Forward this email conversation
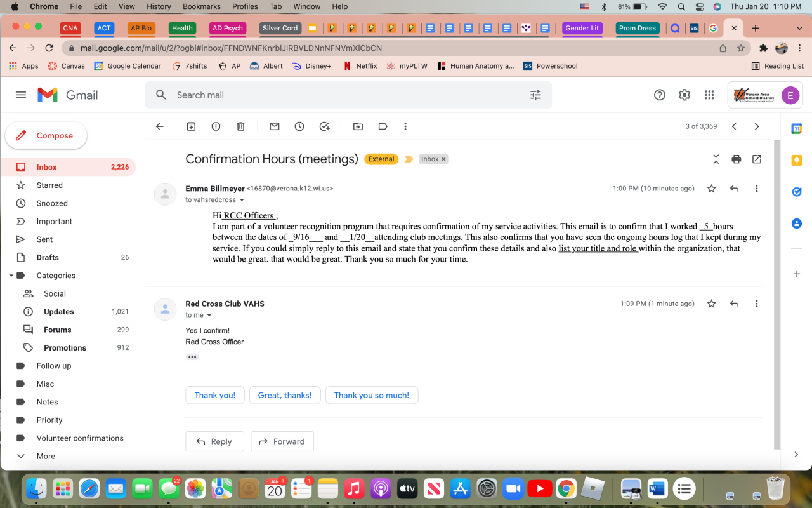This screenshot has width=812, height=508. pyautogui.click(x=282, y=441)
